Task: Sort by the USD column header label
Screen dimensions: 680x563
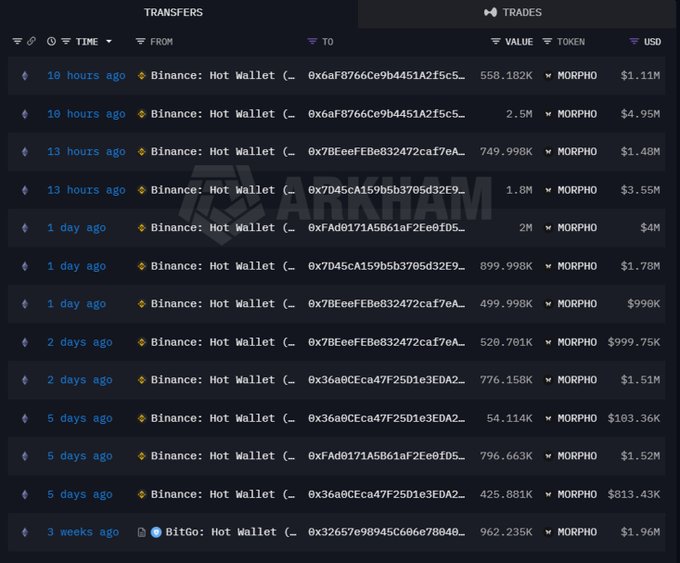Action: point(653,42)
